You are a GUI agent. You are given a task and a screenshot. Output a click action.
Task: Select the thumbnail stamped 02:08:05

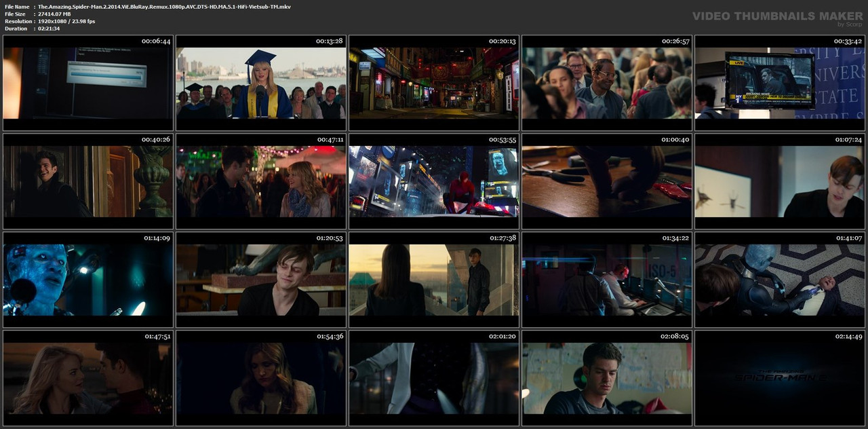pyautogui.click(x=607, y=378)
